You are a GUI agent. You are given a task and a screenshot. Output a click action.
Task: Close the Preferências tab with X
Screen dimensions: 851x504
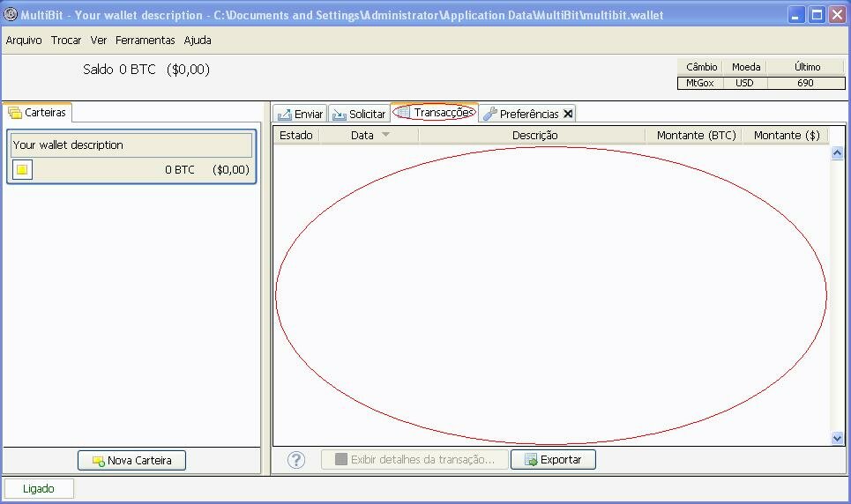pos(568,114)
